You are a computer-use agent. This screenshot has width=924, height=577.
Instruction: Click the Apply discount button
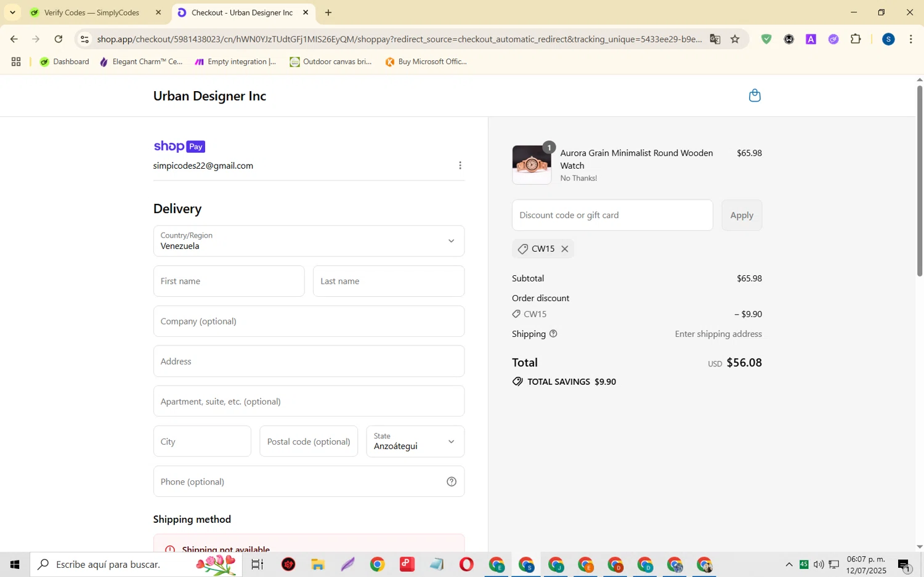point(742,215)
